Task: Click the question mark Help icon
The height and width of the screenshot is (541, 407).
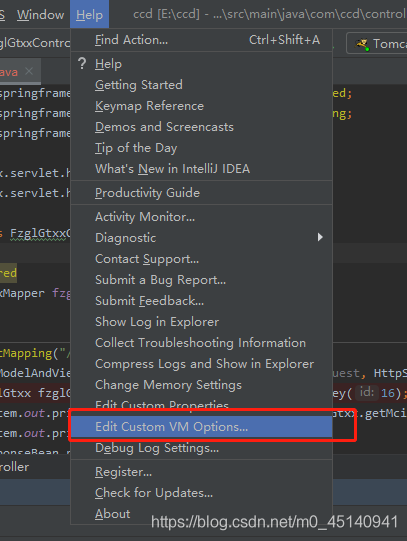Action: pyautogui.click(x=82, y=64)
